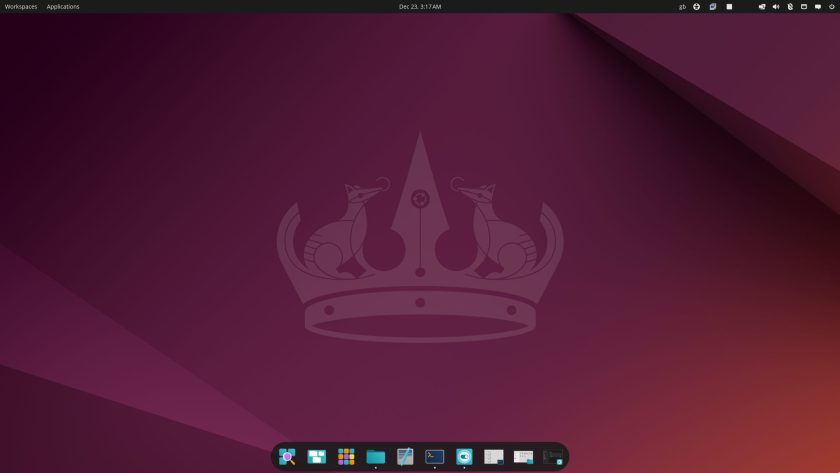Open the accessibility icon in top panel
Screen dimensions: 840x473
[696, 6]
